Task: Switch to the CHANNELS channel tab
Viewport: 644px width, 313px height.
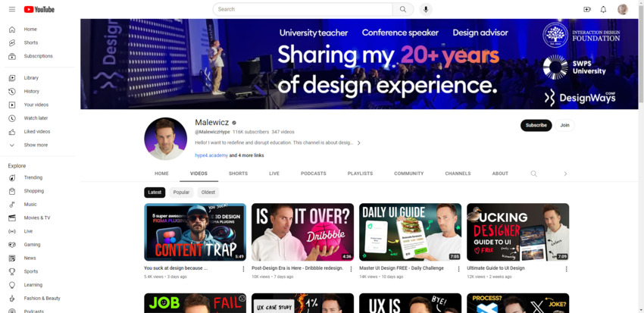Action: [x=458, y=174]
